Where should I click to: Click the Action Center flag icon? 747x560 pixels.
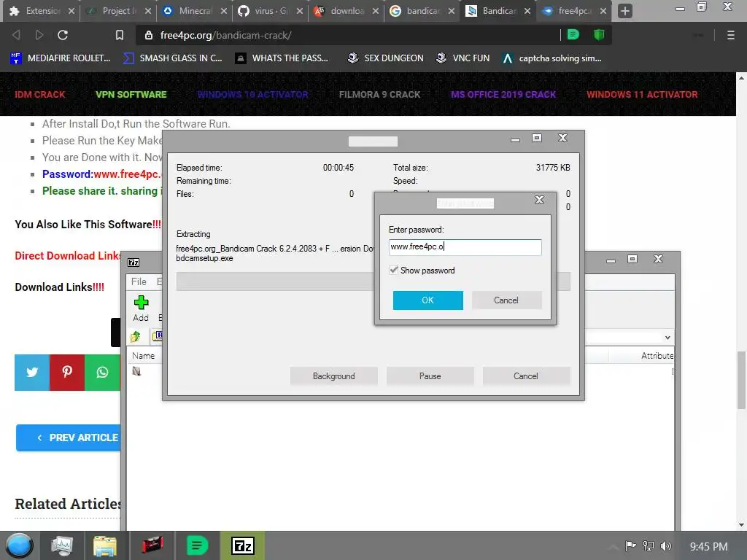pos(630,546)
